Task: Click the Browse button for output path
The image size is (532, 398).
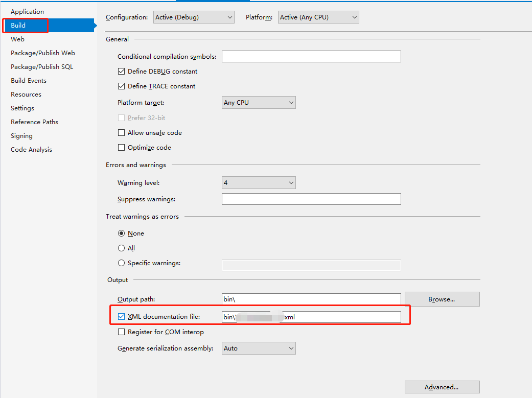Action: pyautogui.click(x=442, y=299)
